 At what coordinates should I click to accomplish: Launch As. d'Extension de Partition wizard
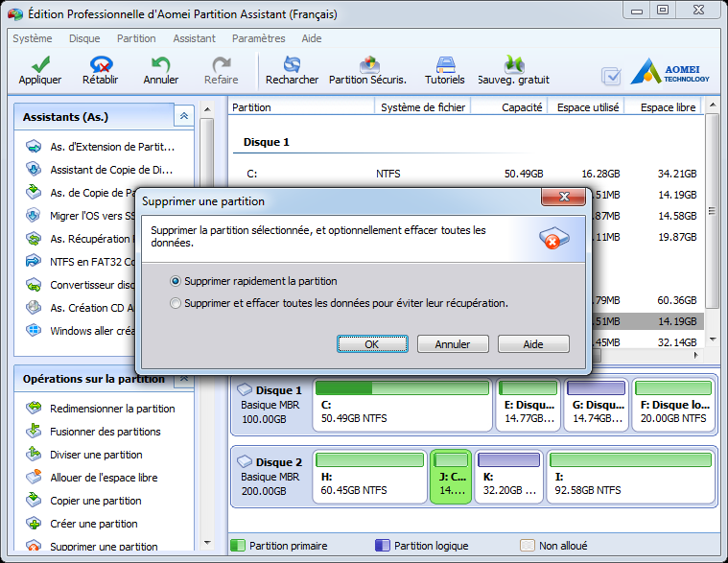coord(101,147)
